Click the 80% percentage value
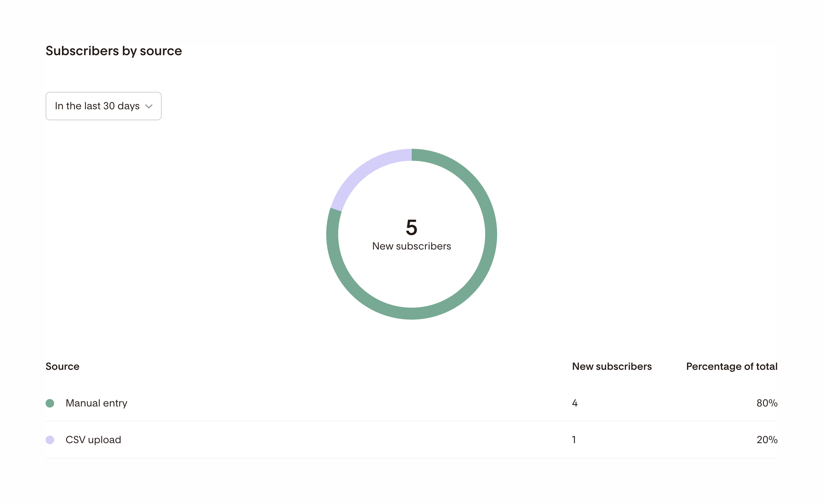This screenshot has height=504, width=823. click(x=767, y=403)
